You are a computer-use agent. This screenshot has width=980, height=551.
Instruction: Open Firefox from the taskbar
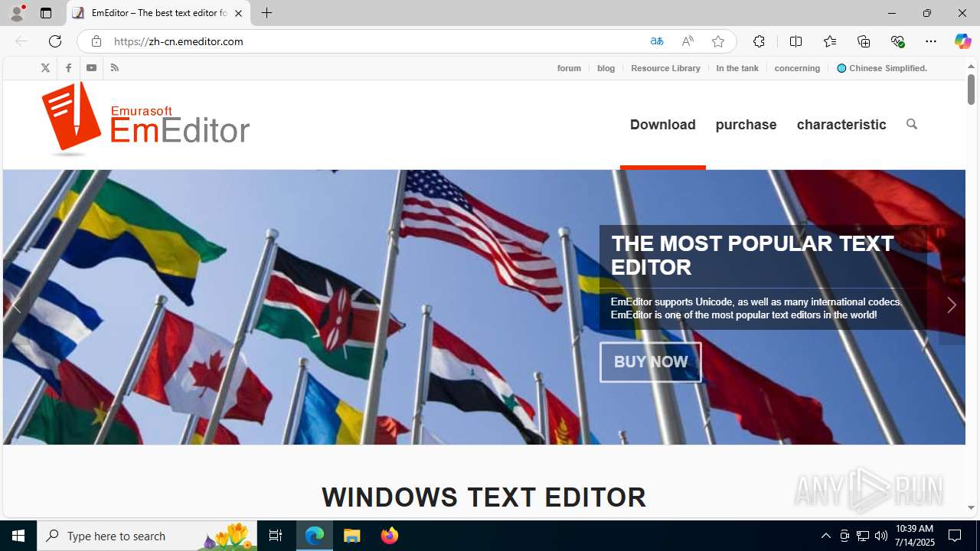[390, 536]
